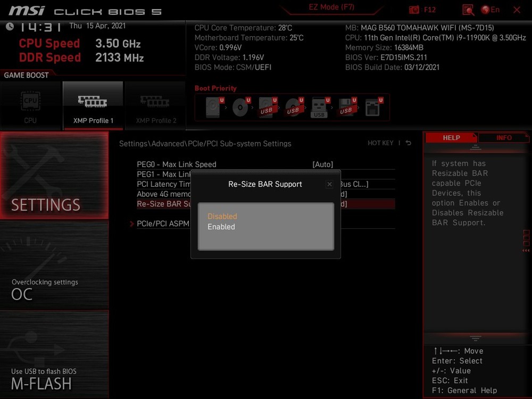The image size is (532, 399).
Task: Switch to the INFO tab
Action: pos(504,138)
